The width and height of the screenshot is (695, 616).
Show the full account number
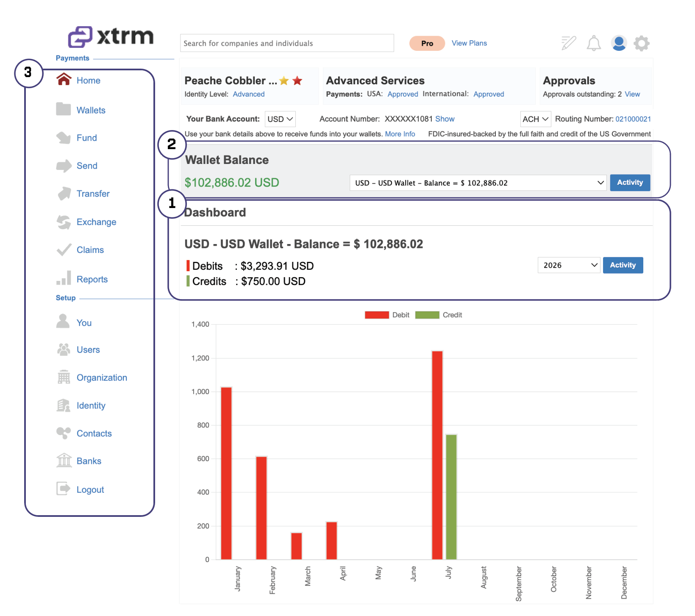click(445, 119)
